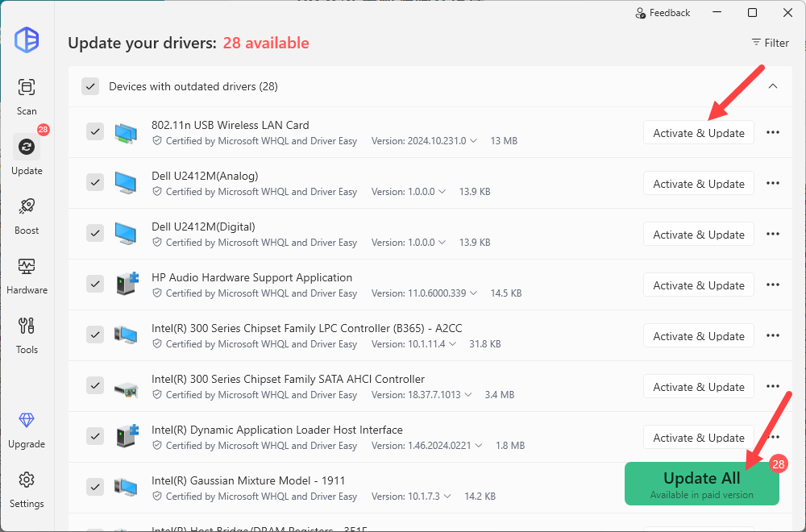Image resolution: width=806 pixels, height=532 pixels.
Task: Open more options for Dell U2412M(Digital)
Action: click(773, 235)
